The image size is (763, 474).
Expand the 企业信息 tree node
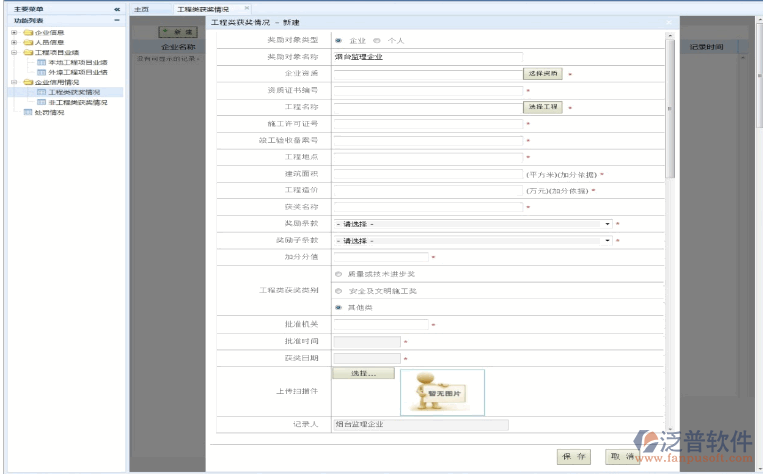click(14, 32)
